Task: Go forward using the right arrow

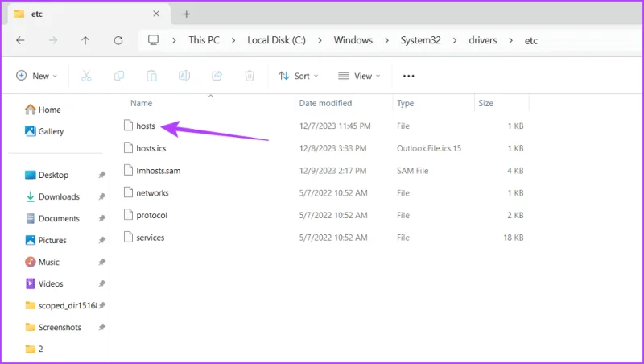Action: pos(53,40)
